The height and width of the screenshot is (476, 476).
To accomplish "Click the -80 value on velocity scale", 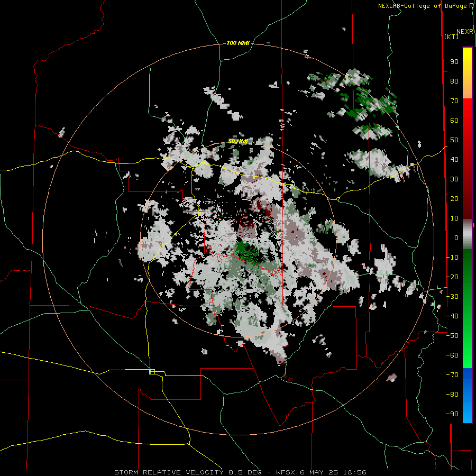I will coord(452,395).
